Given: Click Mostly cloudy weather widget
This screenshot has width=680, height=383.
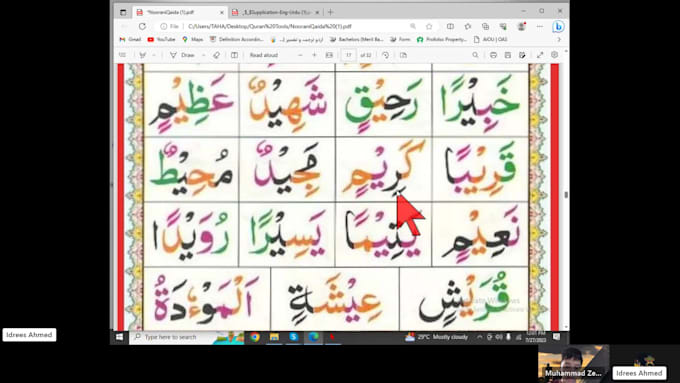Looking at the screenshot, I should pyautogui.click(x=437, y=337).
